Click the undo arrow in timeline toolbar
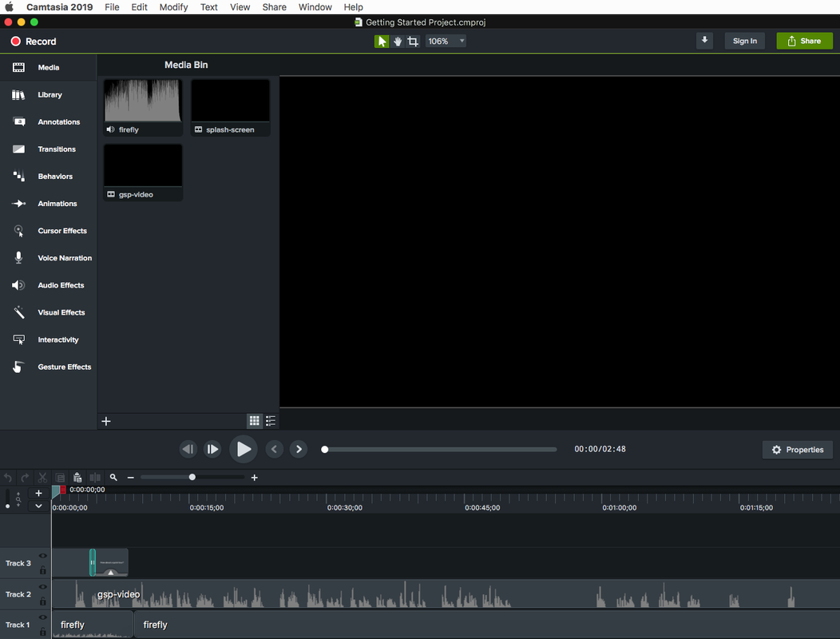Viewport: 840px width, 639px height. (8, 478)
